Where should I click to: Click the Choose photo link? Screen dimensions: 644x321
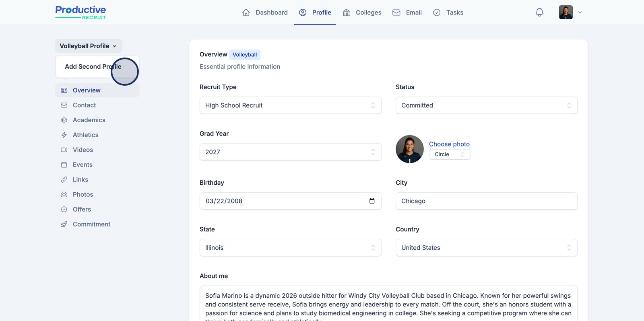(x=449, y=144)
